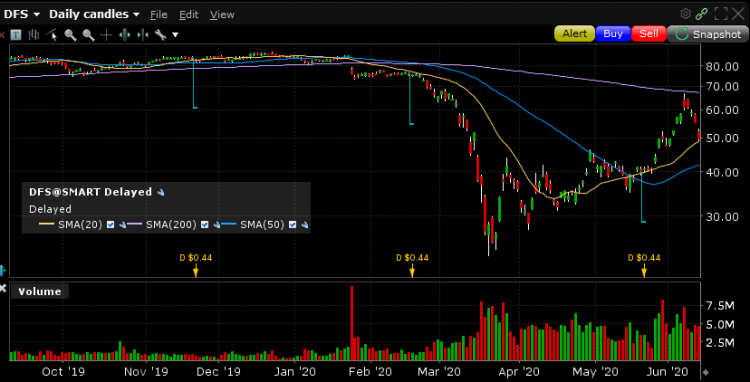The image size is (750, 382).
Task: Close the Volume sub-panel with its x
Action: coord(3,288)
